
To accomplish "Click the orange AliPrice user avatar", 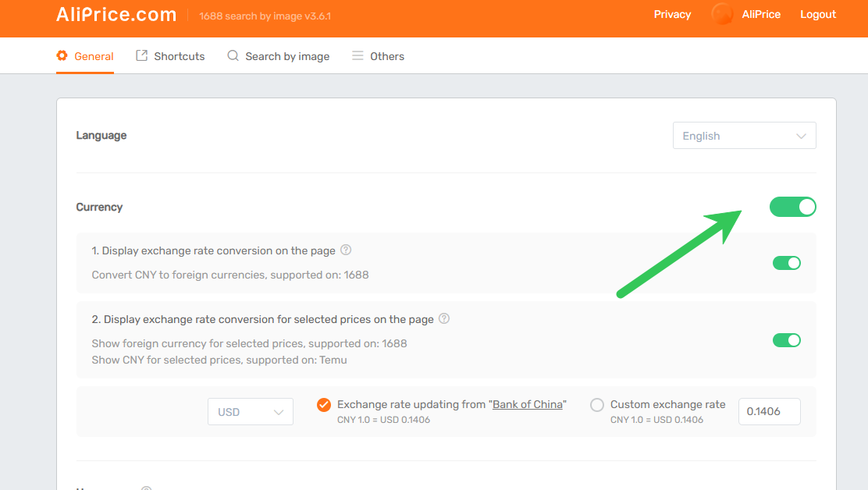I will tap(722, 14).
